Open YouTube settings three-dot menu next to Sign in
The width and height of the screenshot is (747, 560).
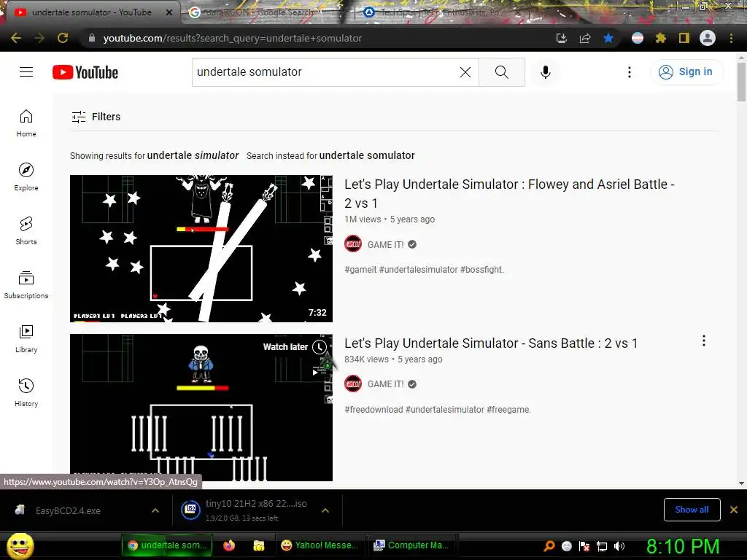pyautogui.click(x=630, y=72)
